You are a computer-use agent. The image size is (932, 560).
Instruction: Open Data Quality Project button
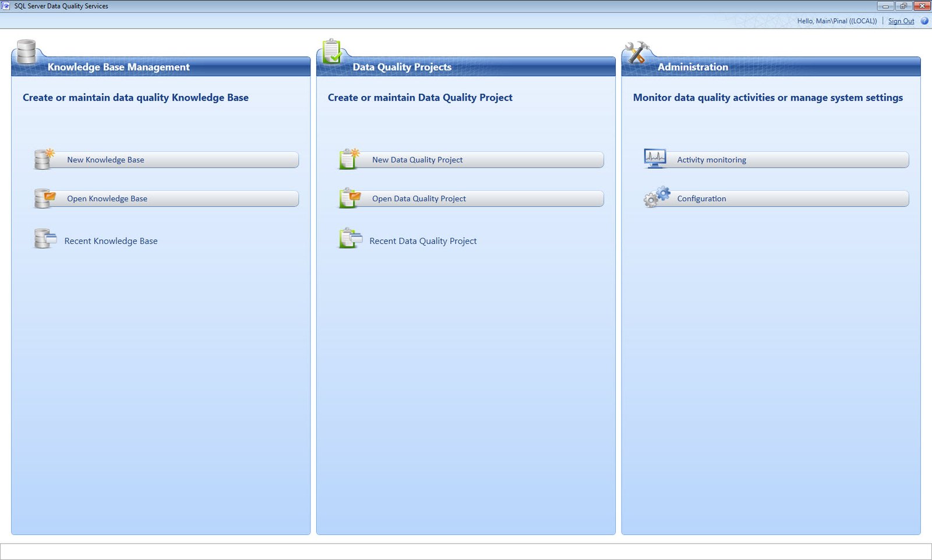471,199
